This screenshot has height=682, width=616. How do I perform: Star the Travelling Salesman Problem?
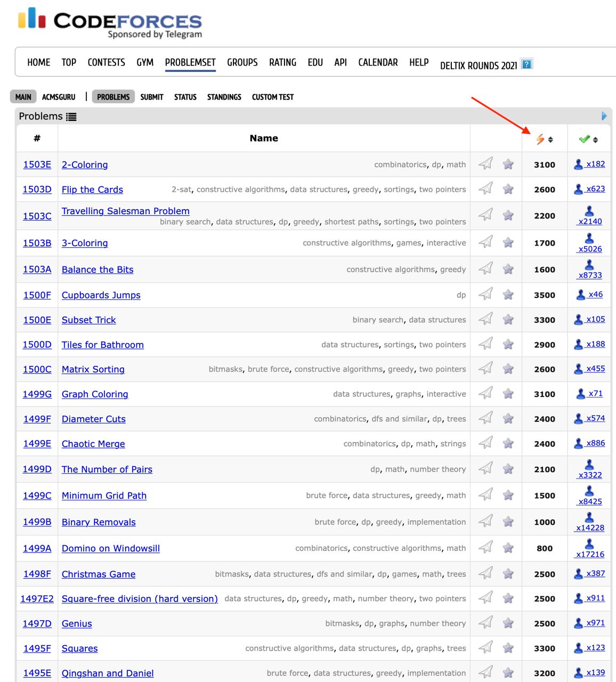(x=508, y=215)
